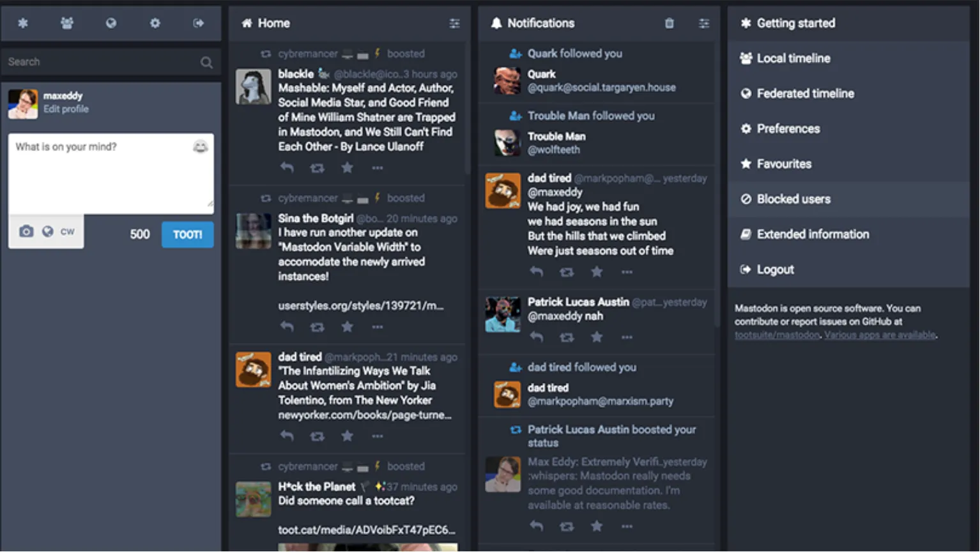
Task: Open userstyles.org link in Sina's toot
Action: click(361, 306)
